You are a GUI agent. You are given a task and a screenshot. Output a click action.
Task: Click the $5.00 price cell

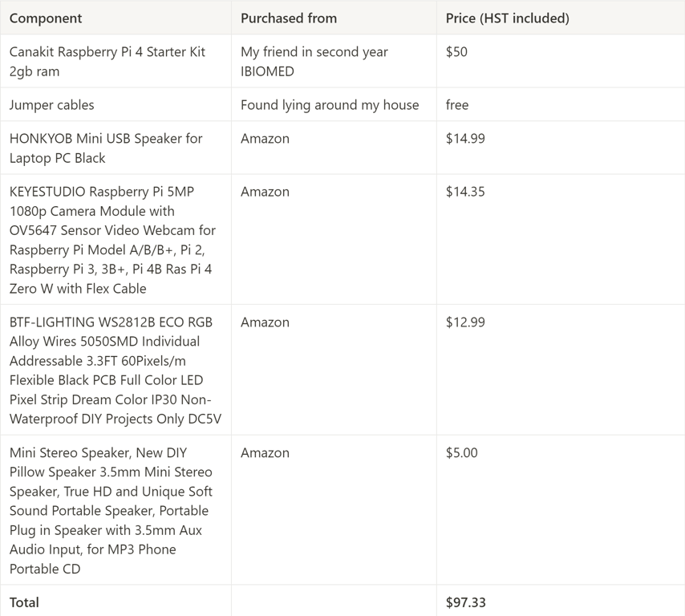tap(462, 453)
